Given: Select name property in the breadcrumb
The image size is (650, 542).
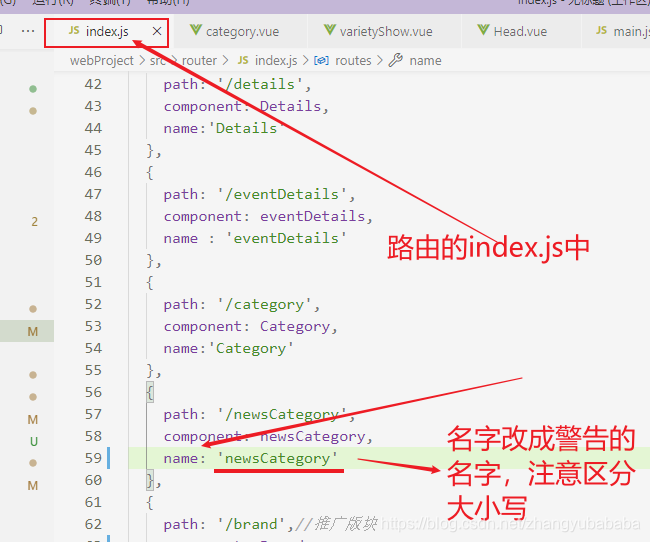Looking at the screenshot, I should [x=425, y=61].
